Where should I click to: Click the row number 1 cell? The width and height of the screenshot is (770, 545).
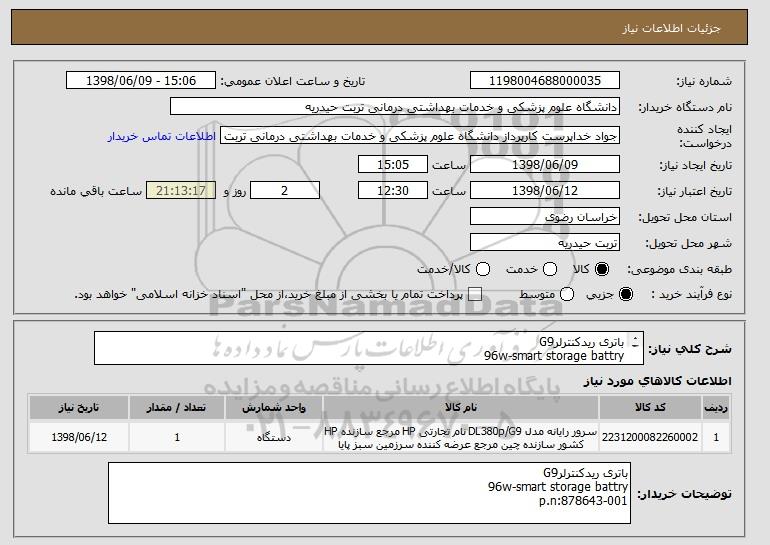pos(716,437)
